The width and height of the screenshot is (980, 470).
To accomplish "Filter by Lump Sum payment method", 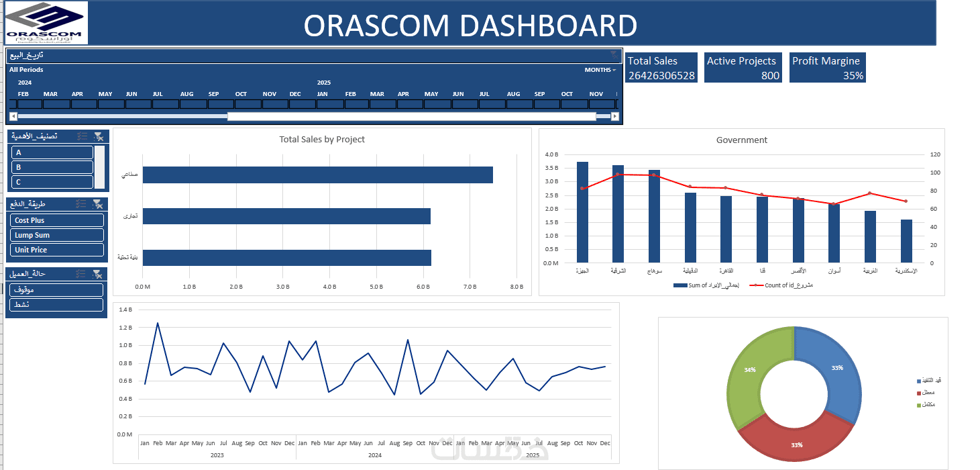I will pos(58,235).
